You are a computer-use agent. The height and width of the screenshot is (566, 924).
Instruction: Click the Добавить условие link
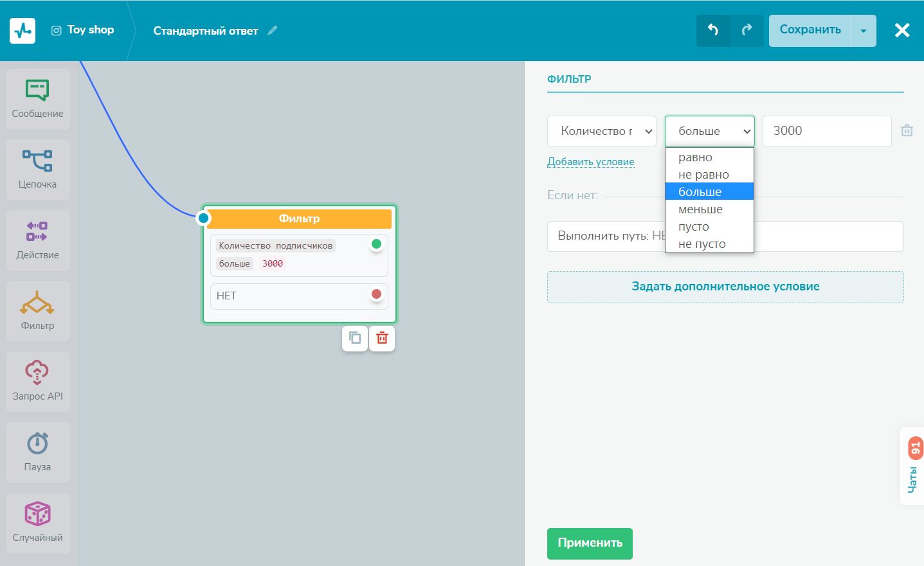[x=590, y=162]
